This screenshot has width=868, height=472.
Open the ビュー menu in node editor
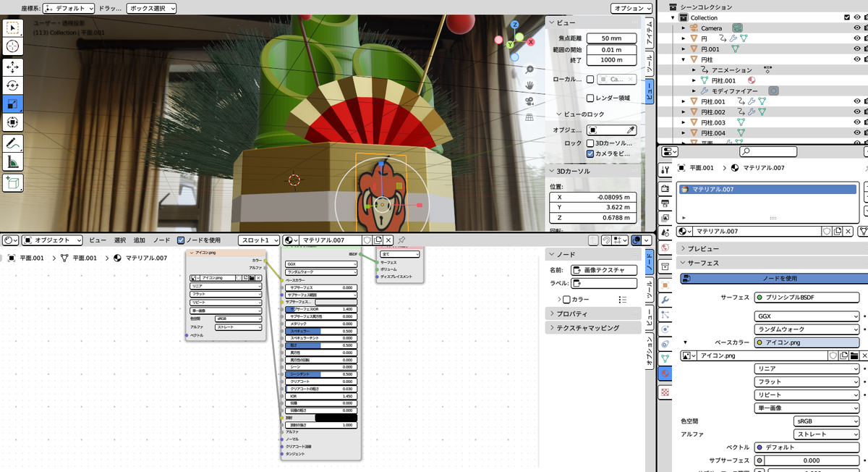click(x=98, y=240)
